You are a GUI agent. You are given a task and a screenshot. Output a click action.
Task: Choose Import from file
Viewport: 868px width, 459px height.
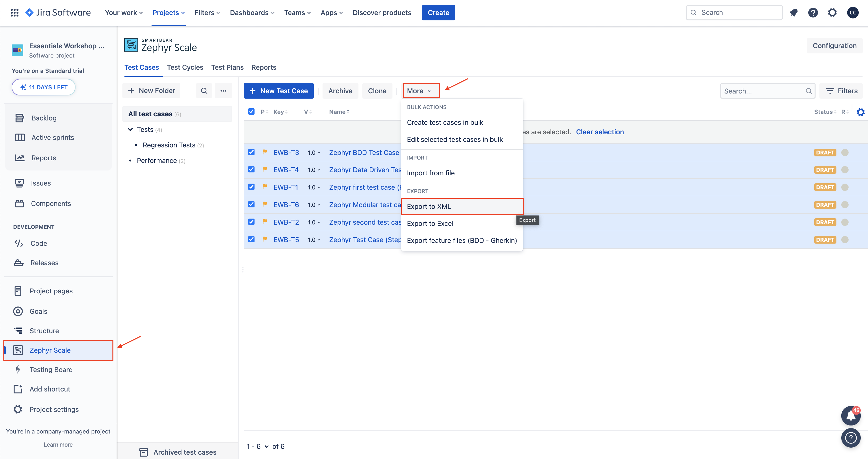click(462, 173)
